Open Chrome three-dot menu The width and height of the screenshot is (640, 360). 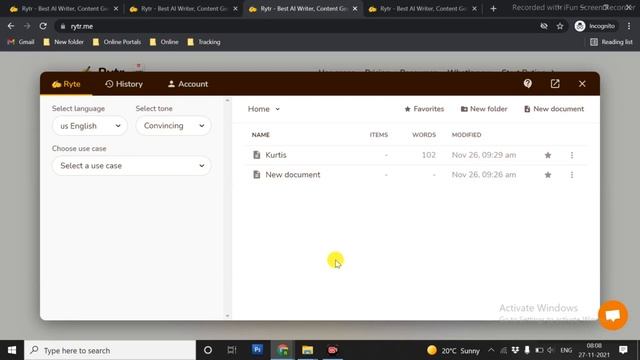pos(629,26)
